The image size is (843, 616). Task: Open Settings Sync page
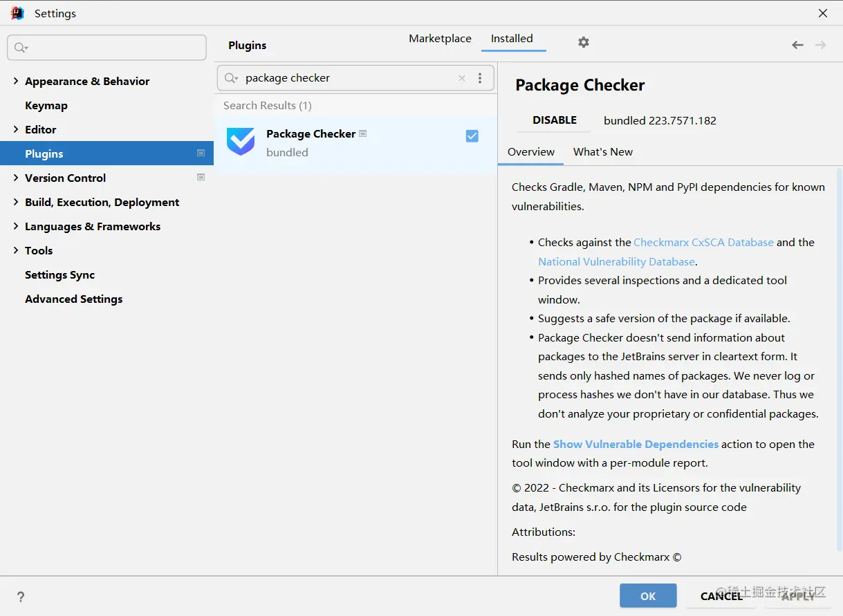pyautogui.click(x=59, y=274)
